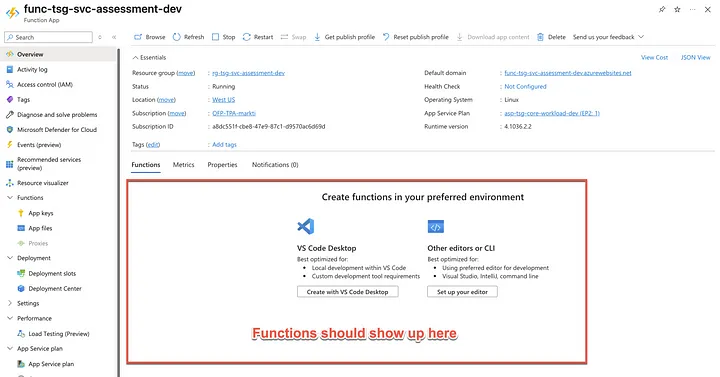This screenshot has width=720, height=377.
Task: Open Load Testing (Preview)
Action: 59,334
